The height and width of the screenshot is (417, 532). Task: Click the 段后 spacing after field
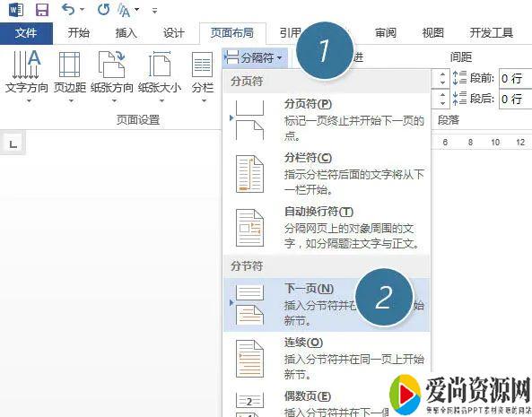point(515,99)
